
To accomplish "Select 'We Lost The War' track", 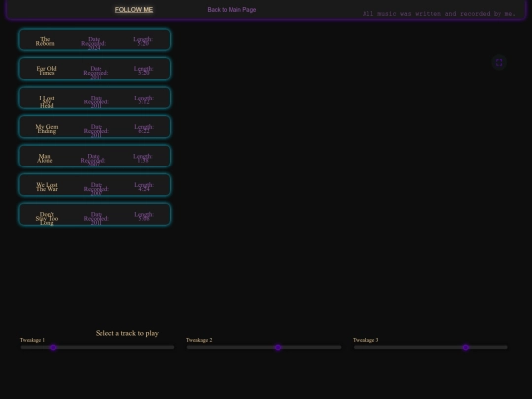I will click(95, 185).
